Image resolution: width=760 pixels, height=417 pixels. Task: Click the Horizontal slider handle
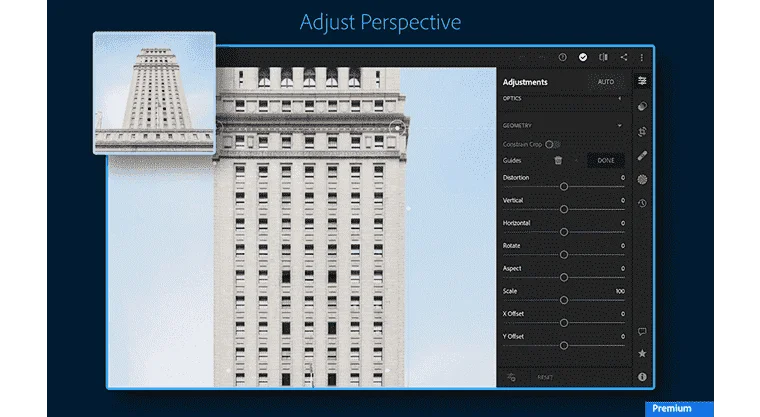point(564,232)
